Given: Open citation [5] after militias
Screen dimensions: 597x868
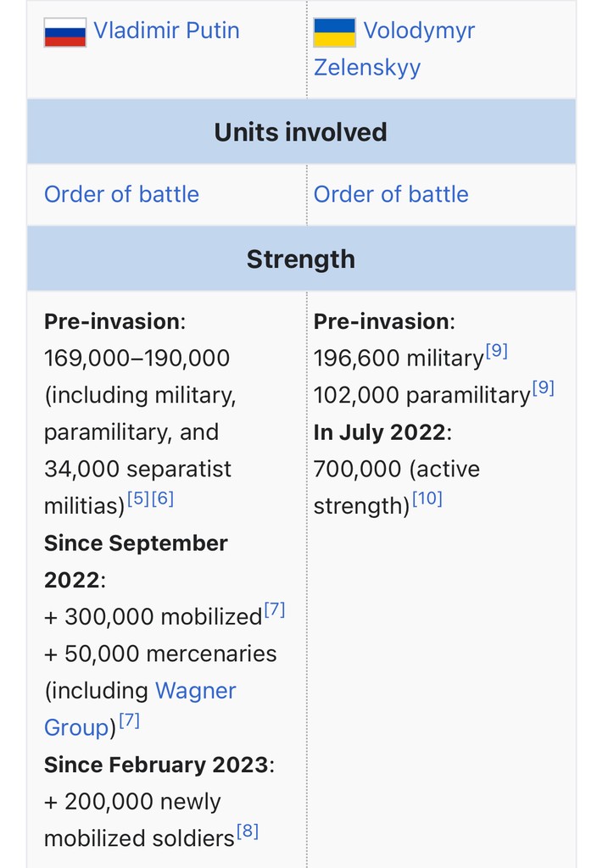Looking at the screenshot, I should (x=138, y=498).
